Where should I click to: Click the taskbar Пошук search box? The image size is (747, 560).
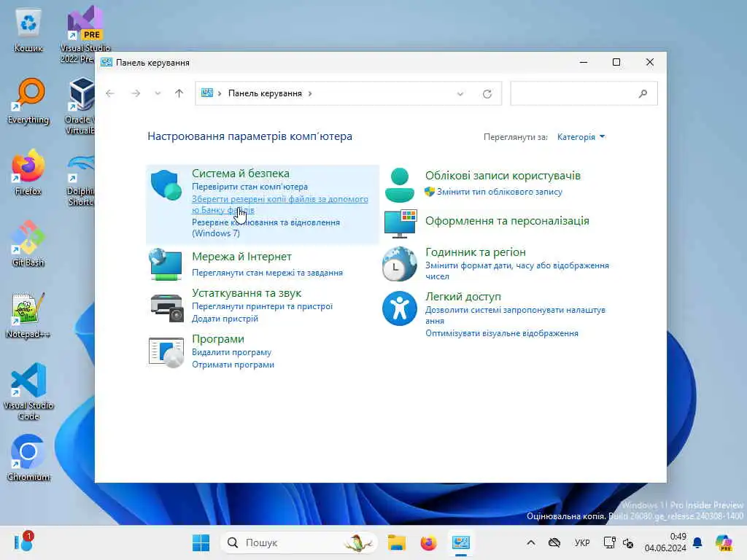point(298,542)
